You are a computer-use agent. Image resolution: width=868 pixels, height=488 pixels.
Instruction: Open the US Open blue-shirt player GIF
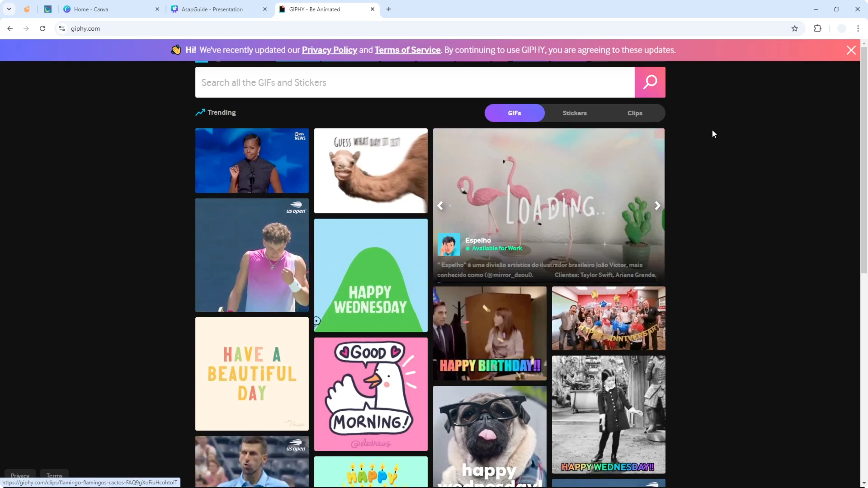pyautogui.click(x=252, y=461)
